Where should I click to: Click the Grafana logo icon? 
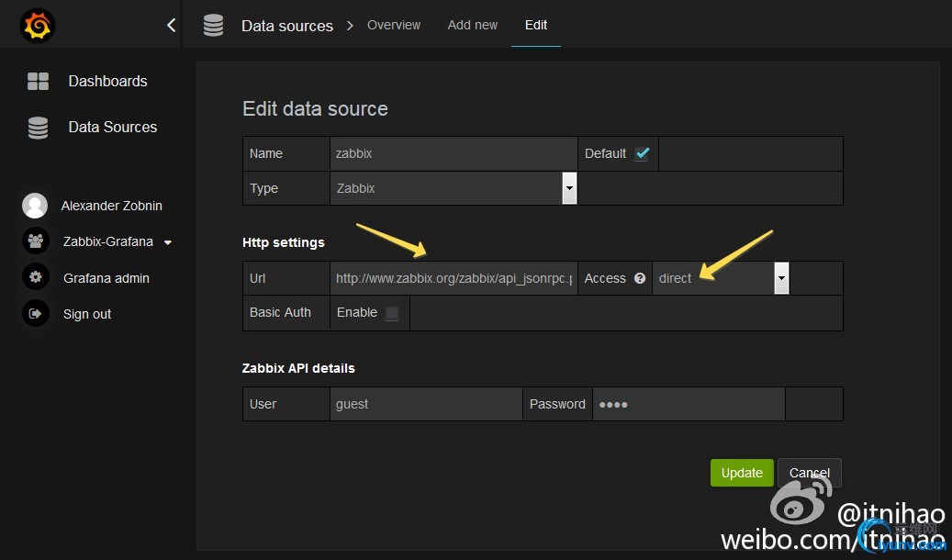38,26
